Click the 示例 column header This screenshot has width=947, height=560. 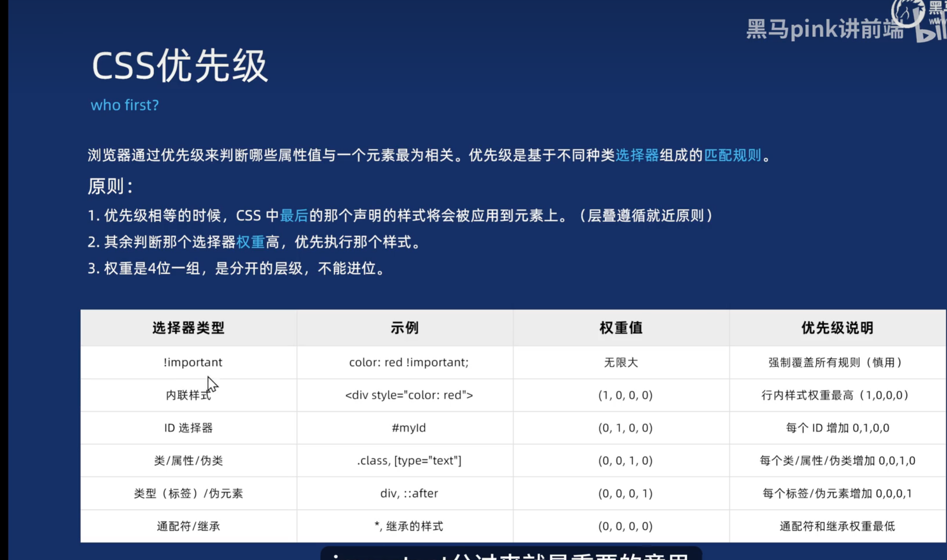pyautogui.click(x=404, y=328)
